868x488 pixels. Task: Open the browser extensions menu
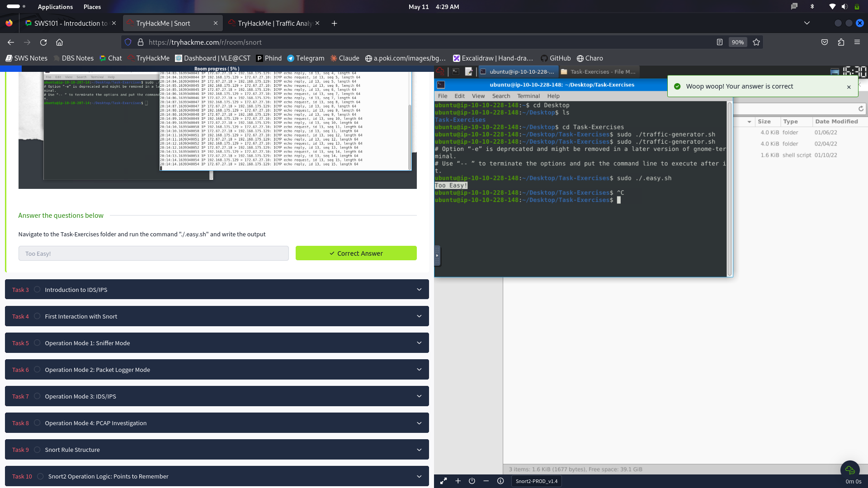click(x=841, y=42)
